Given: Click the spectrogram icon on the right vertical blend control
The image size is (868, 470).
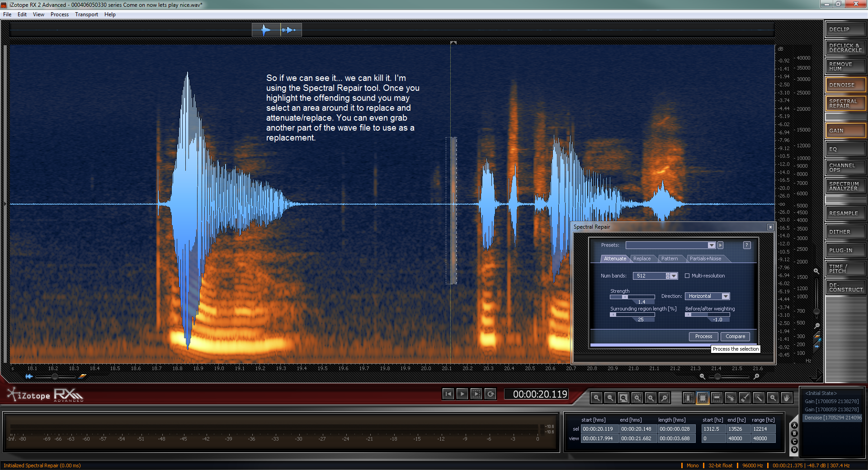Looking at the screenshot, I should pos(816,336).
